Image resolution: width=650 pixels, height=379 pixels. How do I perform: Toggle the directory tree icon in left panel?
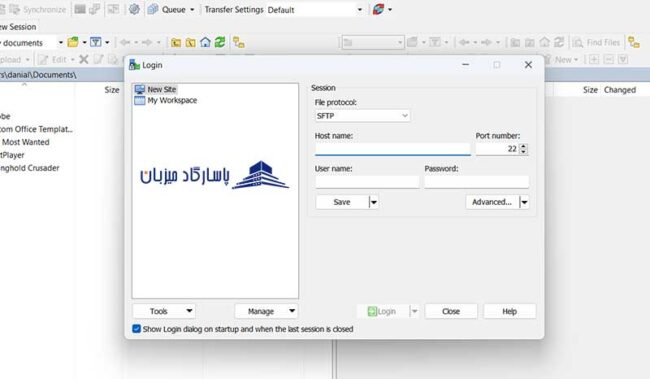pos(238,42)
